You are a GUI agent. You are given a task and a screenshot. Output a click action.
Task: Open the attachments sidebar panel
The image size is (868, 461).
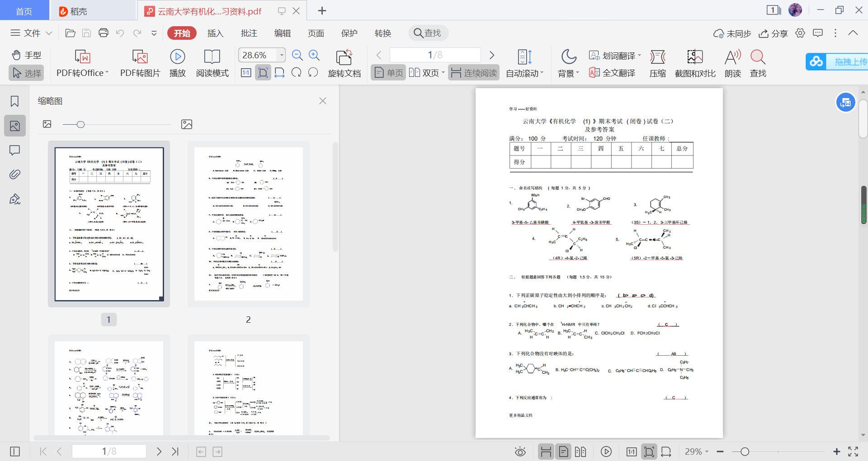(14, 174)
